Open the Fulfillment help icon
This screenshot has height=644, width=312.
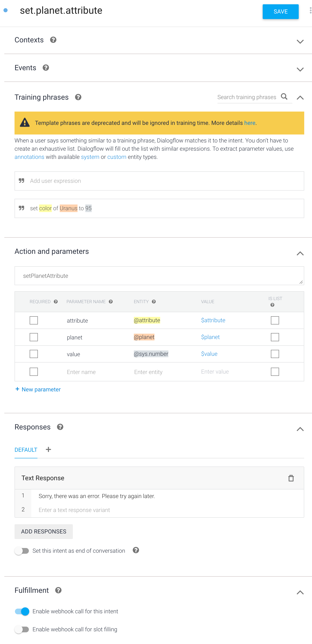point(59,590)
